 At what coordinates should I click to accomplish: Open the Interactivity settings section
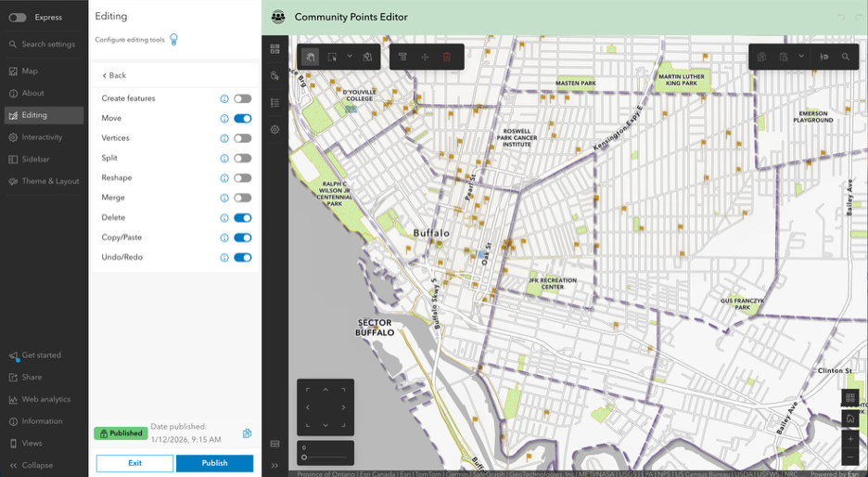44,137
